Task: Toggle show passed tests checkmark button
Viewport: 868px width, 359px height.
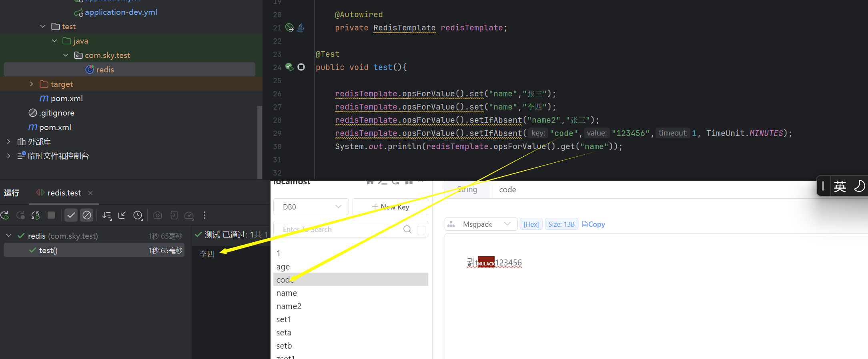Action: 71,215
